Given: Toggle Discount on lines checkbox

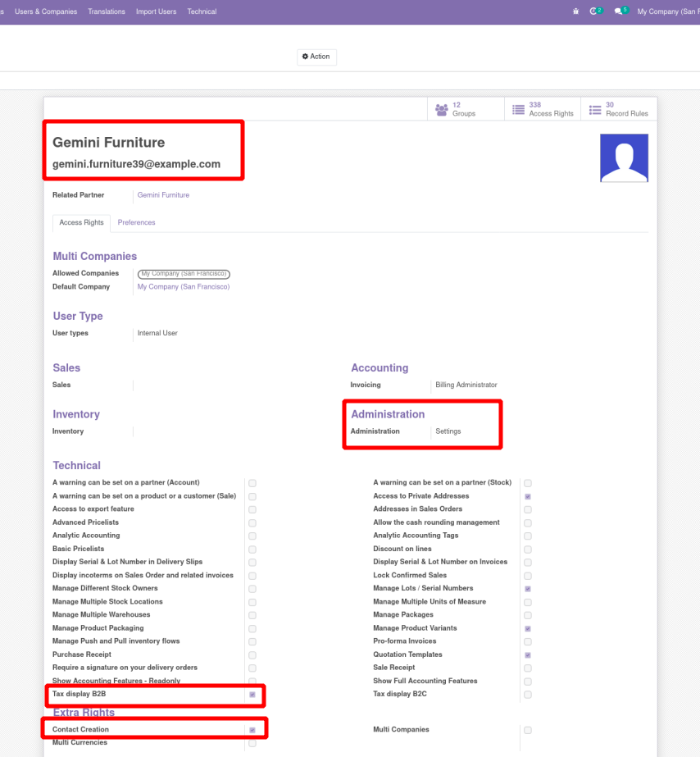Looking at the screenshot, I should [528, 550].
